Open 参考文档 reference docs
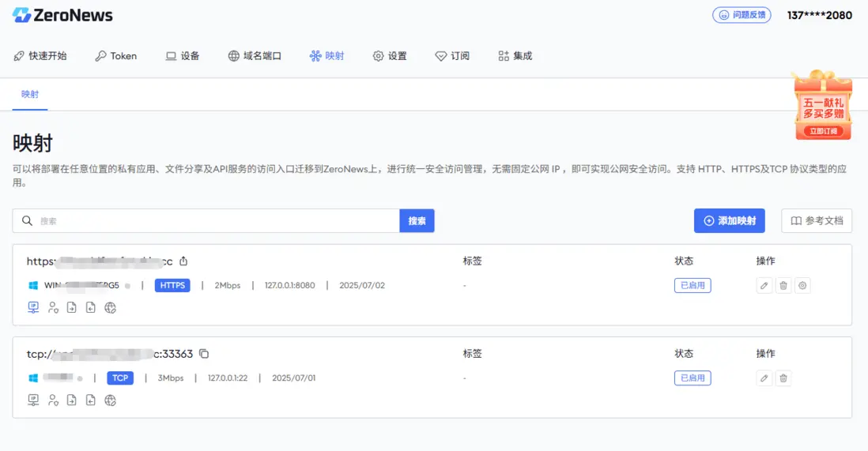868x451 pixels. [817, 221]
